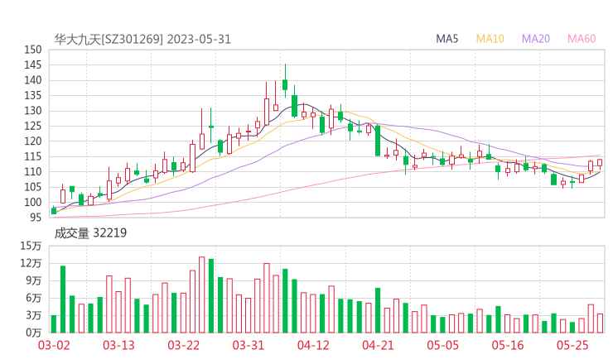Click the 04-12 date label
Image resolution: width=613 pixels, height=364 pixels.
click(313, 345)
